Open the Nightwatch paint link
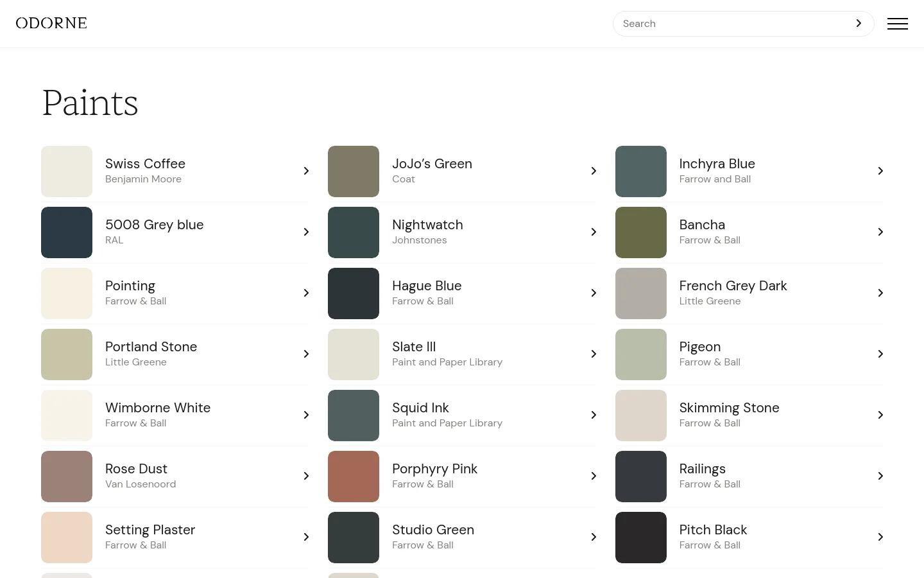 462,232
